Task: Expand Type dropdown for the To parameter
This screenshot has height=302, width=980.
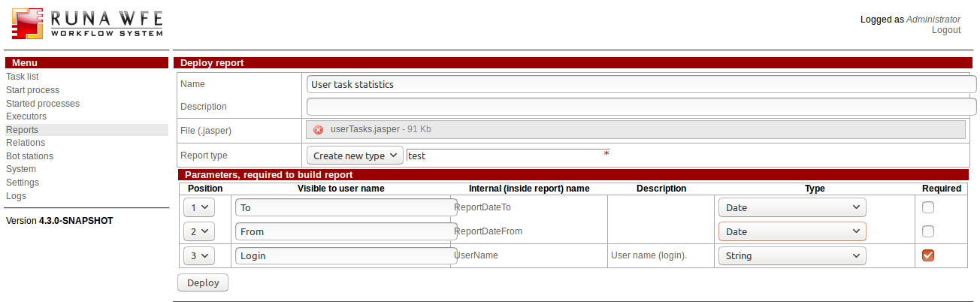Action: pyautogui.click(x=791, y=207)
